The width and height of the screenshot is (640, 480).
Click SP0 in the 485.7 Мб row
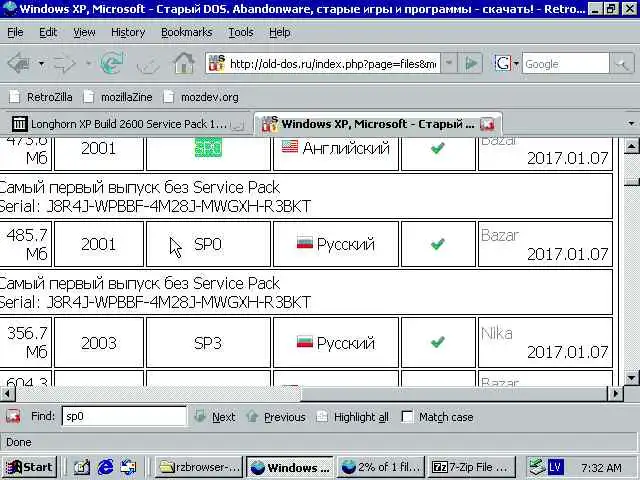click(208, 244)
